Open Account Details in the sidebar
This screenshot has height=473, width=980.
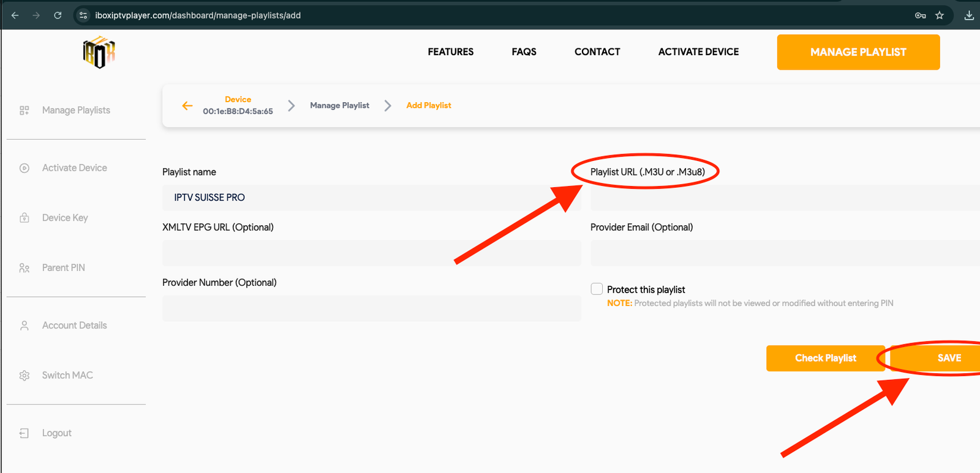pyautogui.click(x=74, y=326)
